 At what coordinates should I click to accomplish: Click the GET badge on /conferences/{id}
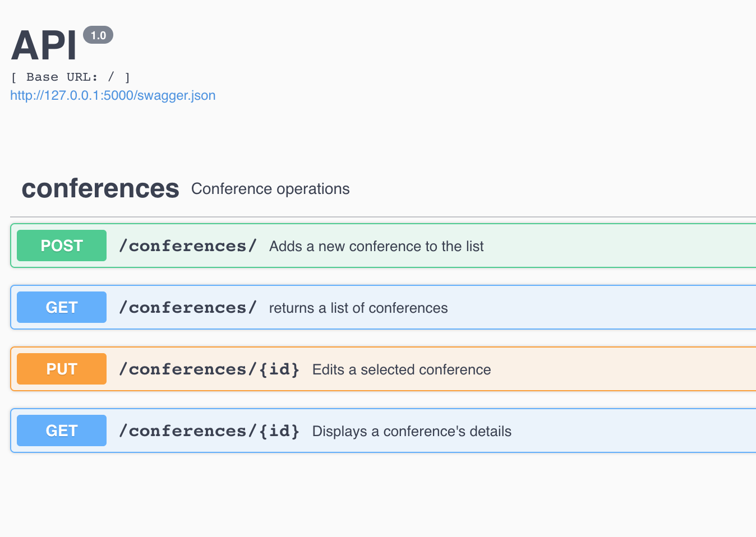click(61, 430)
